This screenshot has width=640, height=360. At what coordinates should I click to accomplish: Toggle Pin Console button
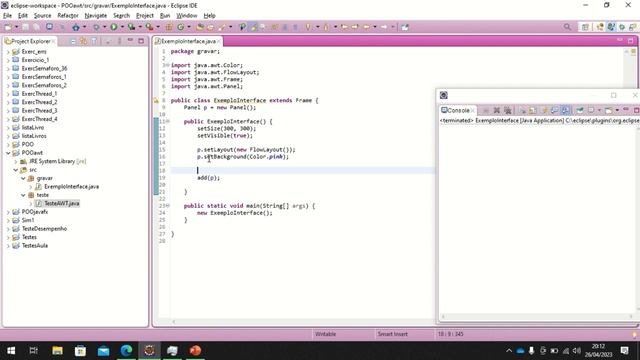coord(580,110)
